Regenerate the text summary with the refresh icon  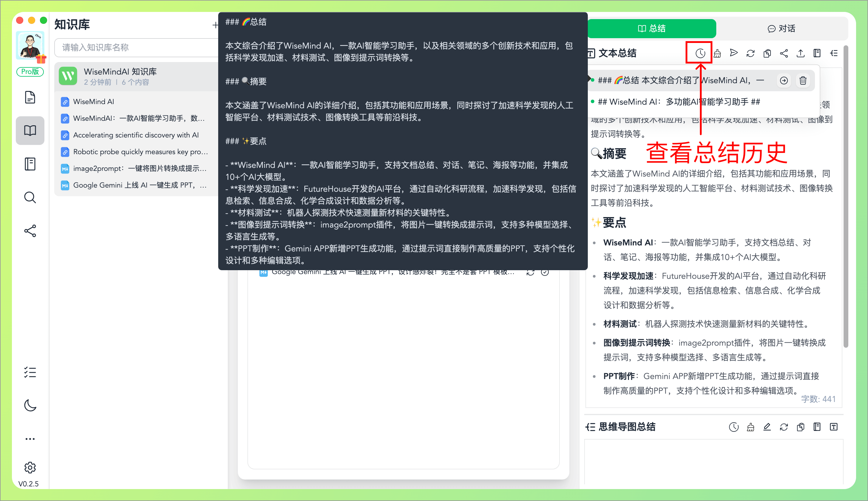(x=750, y=53)
